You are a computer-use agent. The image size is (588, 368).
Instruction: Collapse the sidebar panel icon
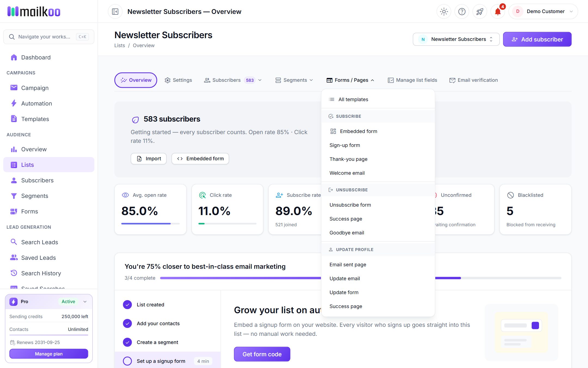coord(115,11)
